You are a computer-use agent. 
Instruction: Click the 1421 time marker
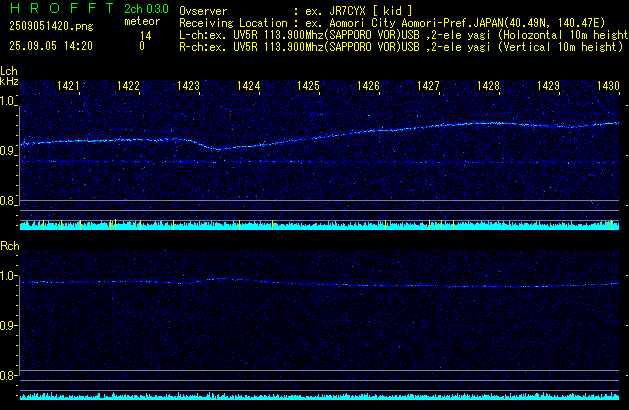68,86
